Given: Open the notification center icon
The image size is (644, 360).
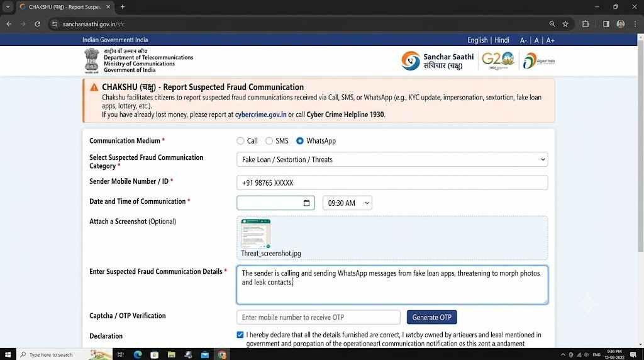Looking at the screenshot, I should pos(633,354).
